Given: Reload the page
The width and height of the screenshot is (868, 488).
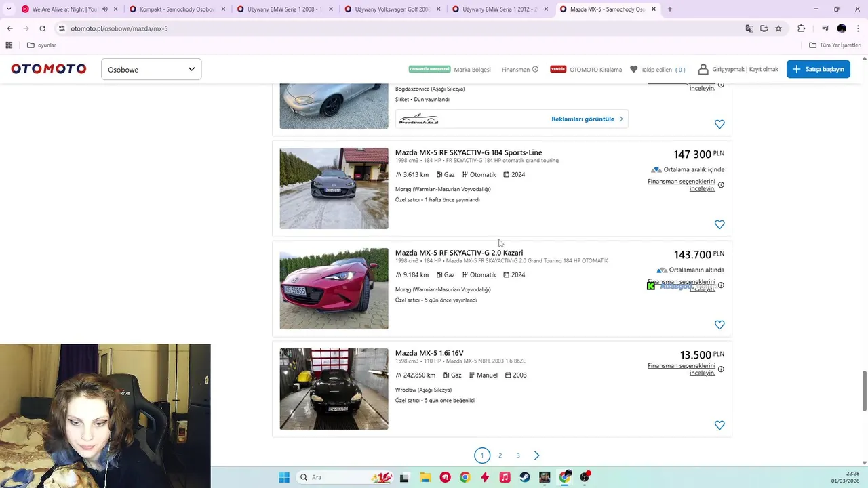Looking at the screenshot, I should point(42,28).
